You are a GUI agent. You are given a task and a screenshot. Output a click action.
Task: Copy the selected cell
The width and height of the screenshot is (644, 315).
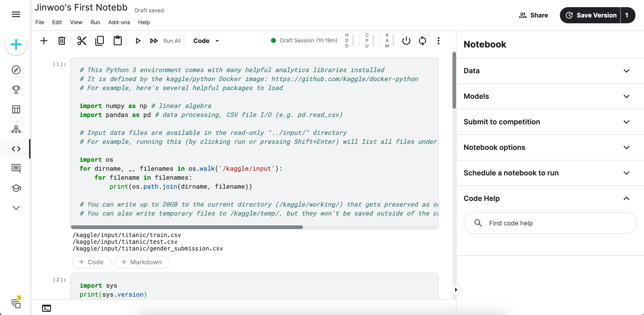click(100, 41)
